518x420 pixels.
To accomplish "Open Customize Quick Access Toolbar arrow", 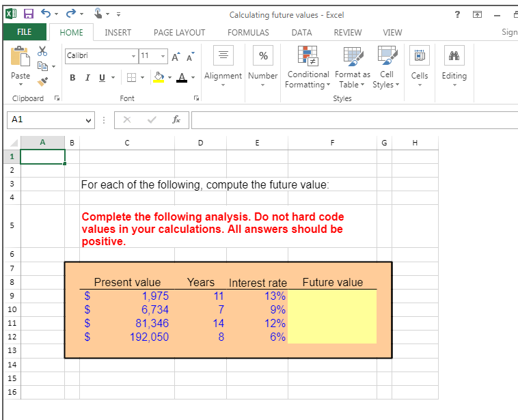I will tap(118, 14).
